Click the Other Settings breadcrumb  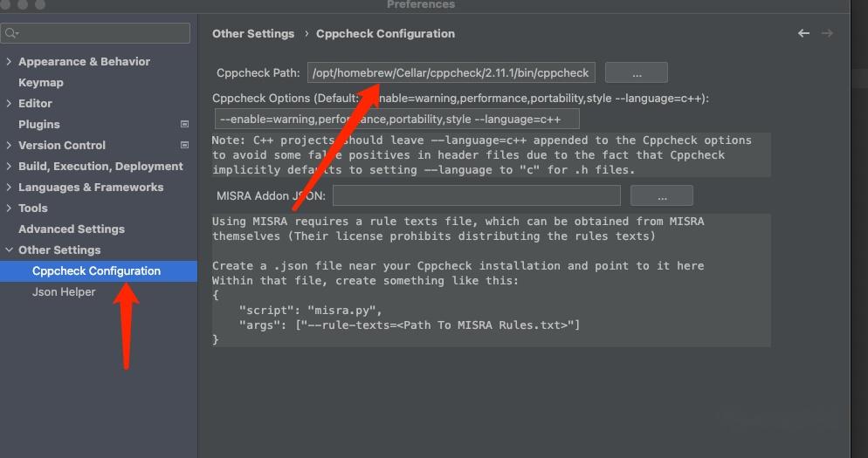253,34
